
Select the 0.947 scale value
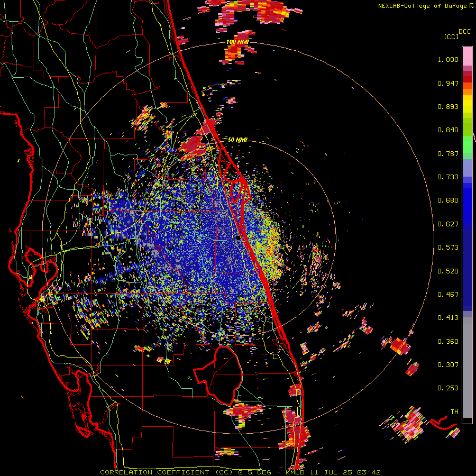[448, 83]
